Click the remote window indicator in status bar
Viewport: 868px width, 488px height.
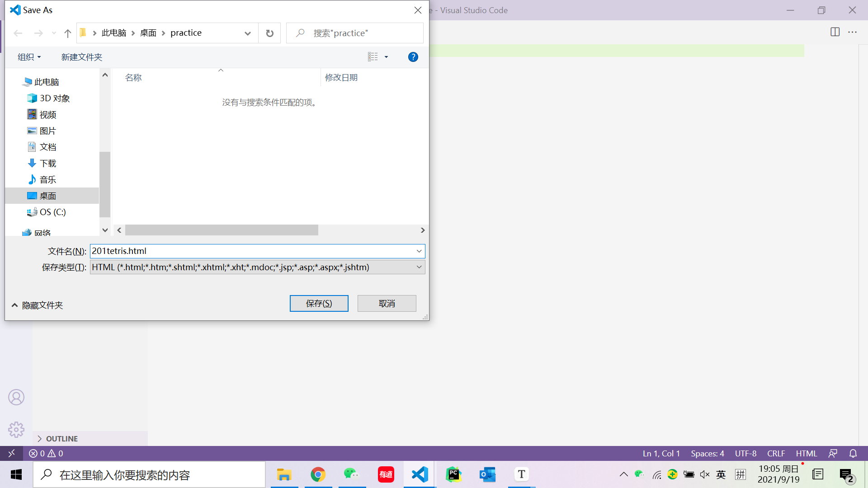click(11, 453)
